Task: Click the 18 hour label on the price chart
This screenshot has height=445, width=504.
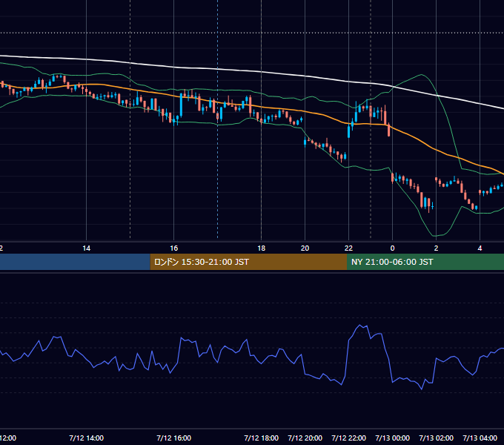Action: click(262, 248)
